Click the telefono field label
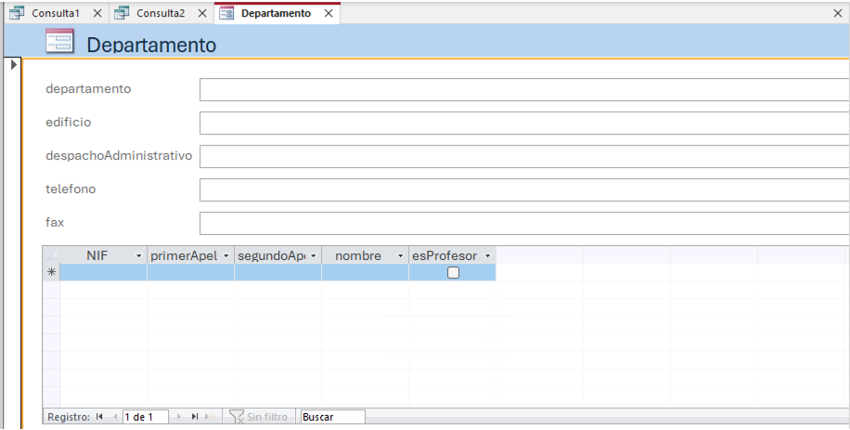This screenshot has width=850, height=430. [x=70, y=189]
